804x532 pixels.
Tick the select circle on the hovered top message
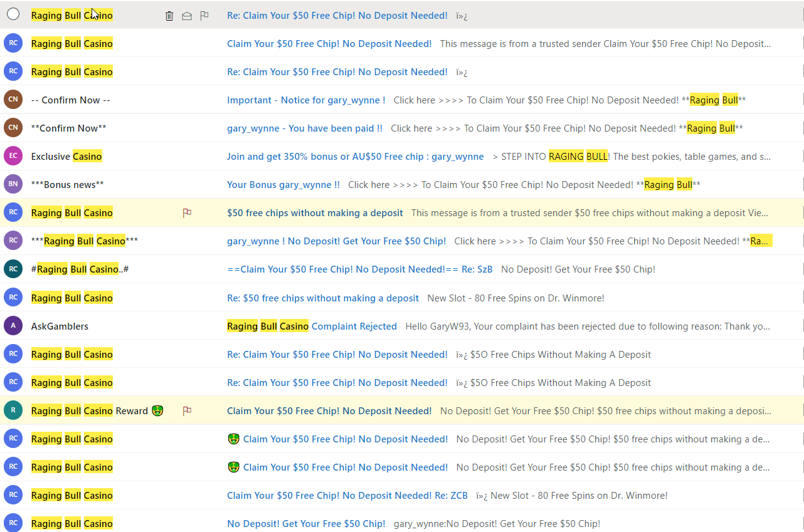coord(13,14)
